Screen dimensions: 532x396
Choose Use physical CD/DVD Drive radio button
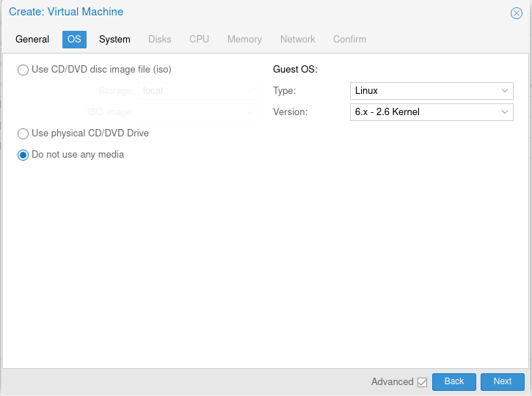(x=23, y=134)
